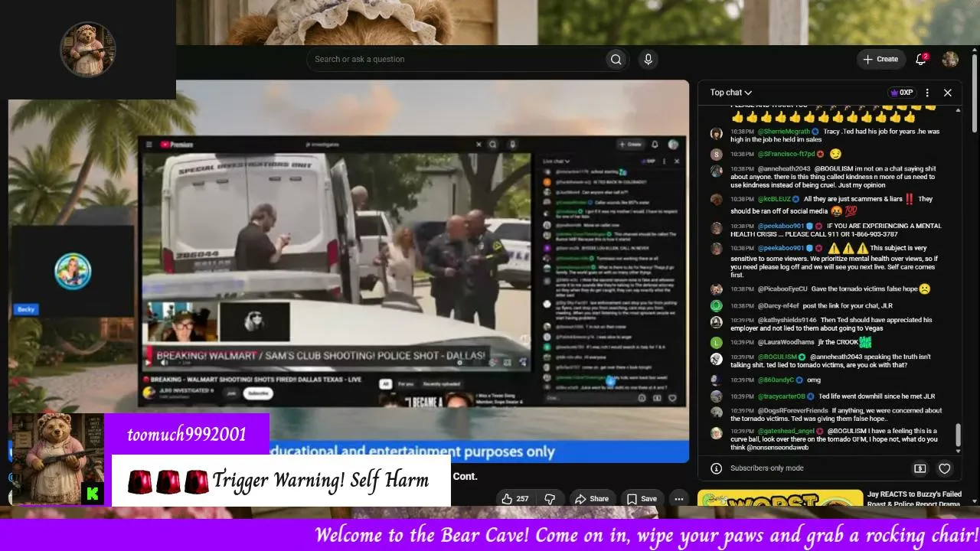This screenshot has height=551, width=980.
Task: Focus the 'Search or ask a question' field
Action: point(456,59)
